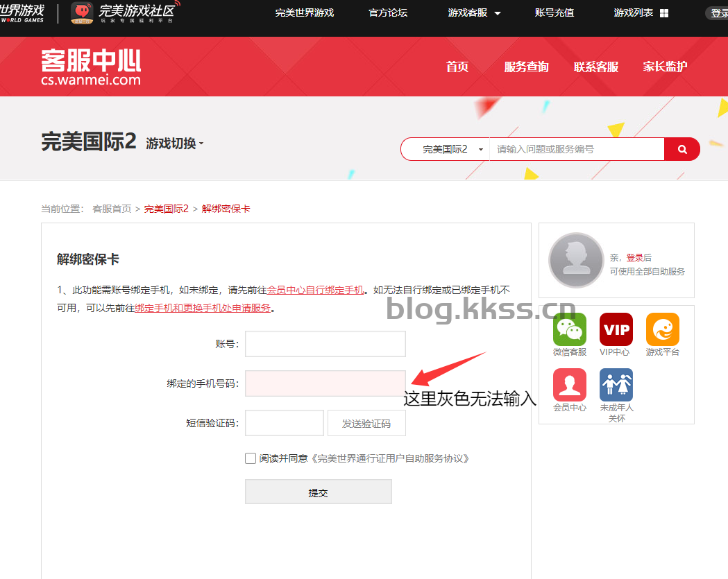This screenshot has width=728, height=579.
Task: Check the 阅读并同意 agreement checkbox
Action: [251, 458]
